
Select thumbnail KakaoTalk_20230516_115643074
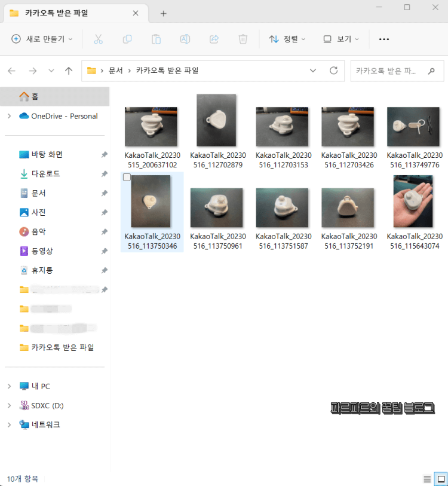(413, 201)
